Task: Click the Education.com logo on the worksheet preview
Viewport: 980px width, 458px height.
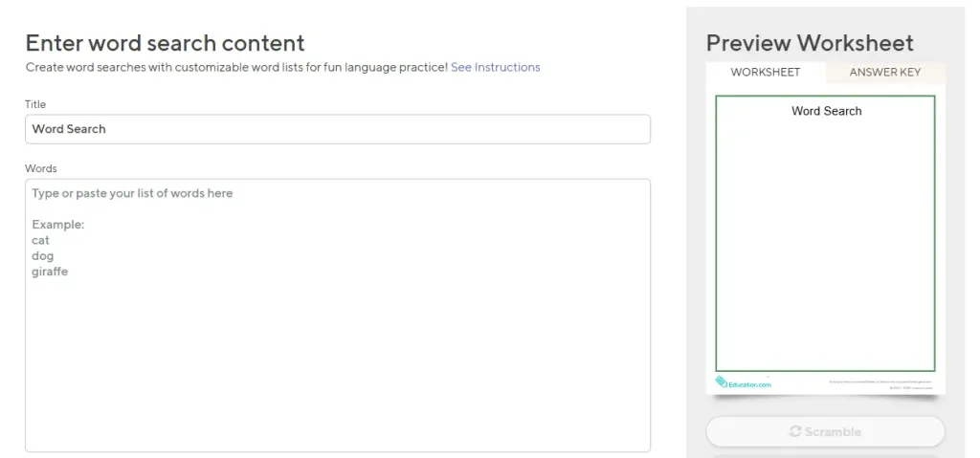Action: point(743,382)
